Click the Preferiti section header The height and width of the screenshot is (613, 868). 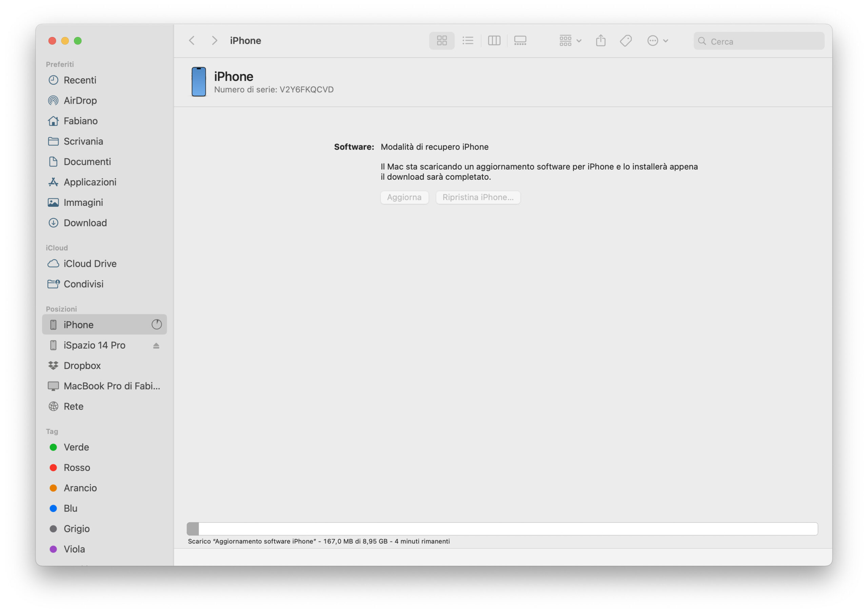coord(60,64)
